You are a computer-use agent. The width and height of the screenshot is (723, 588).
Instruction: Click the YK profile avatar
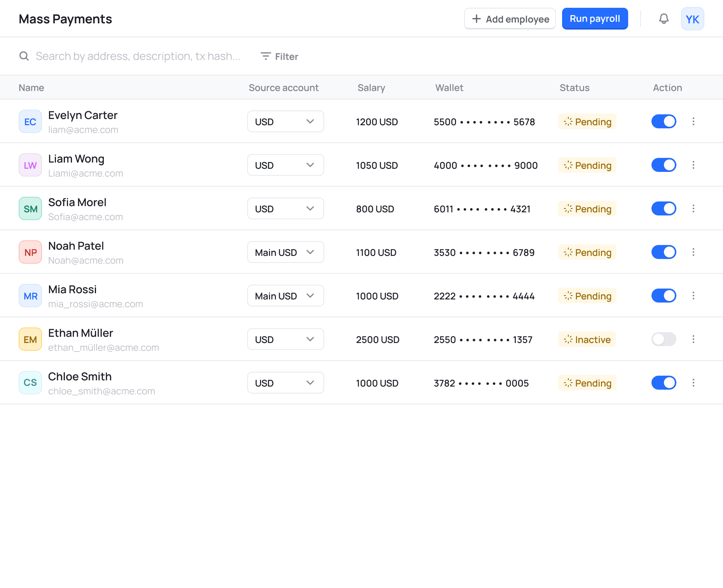pyautogui.click(x=692, y=18)
